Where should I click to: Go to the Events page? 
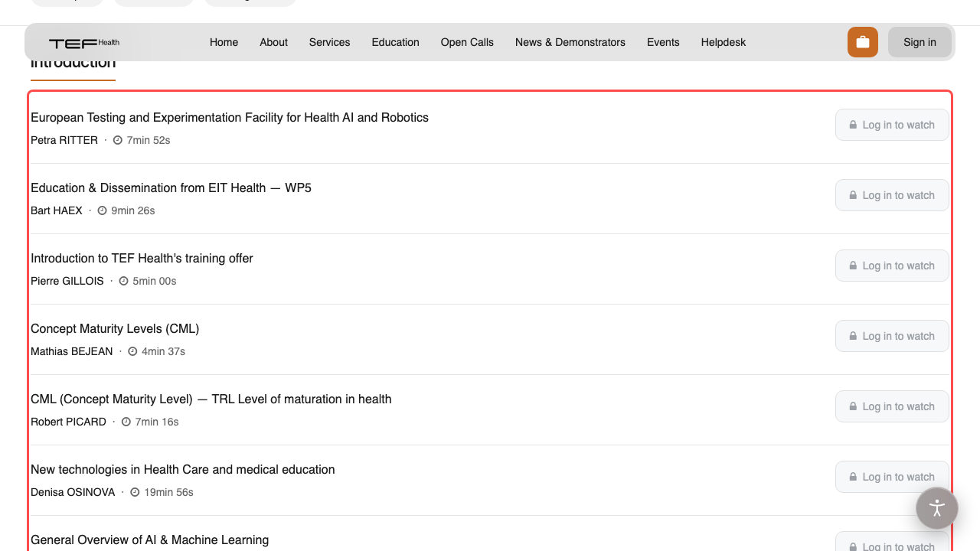click(663, 42)
